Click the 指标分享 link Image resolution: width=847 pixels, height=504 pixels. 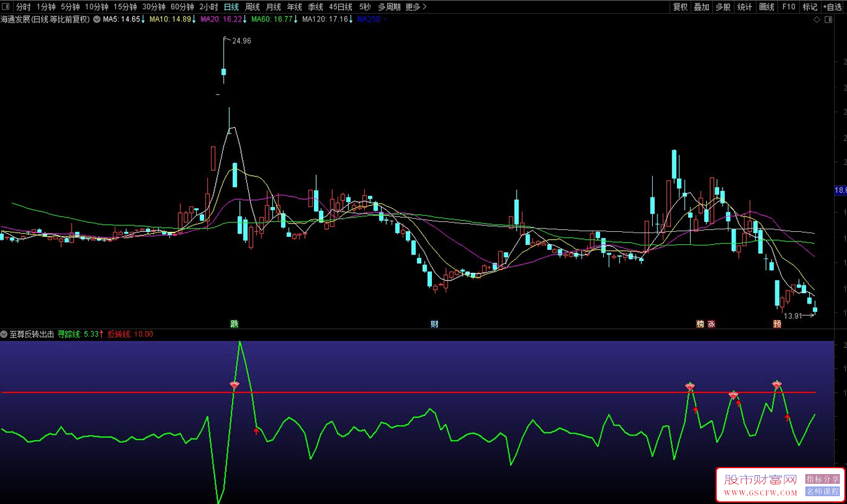(x=822, y=479)
